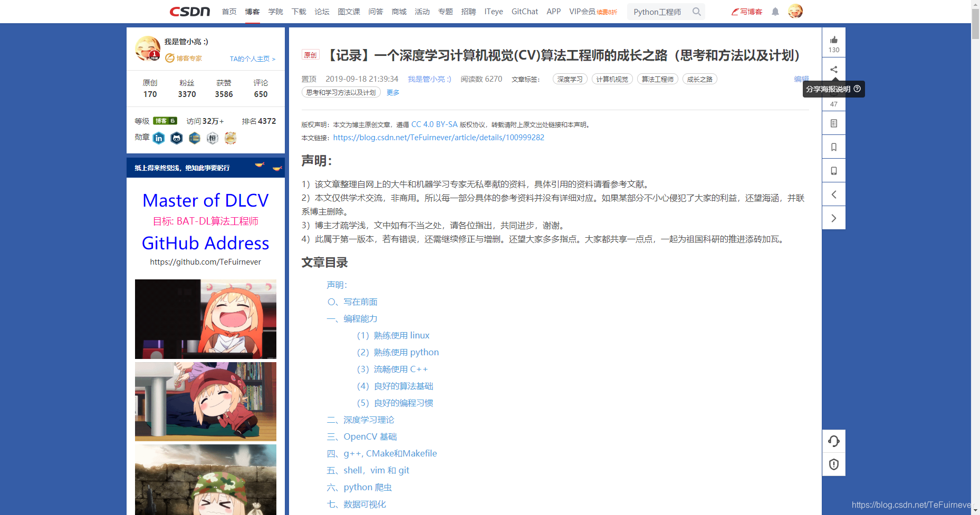Click the GitHub cat medal badge

[177, 138]
